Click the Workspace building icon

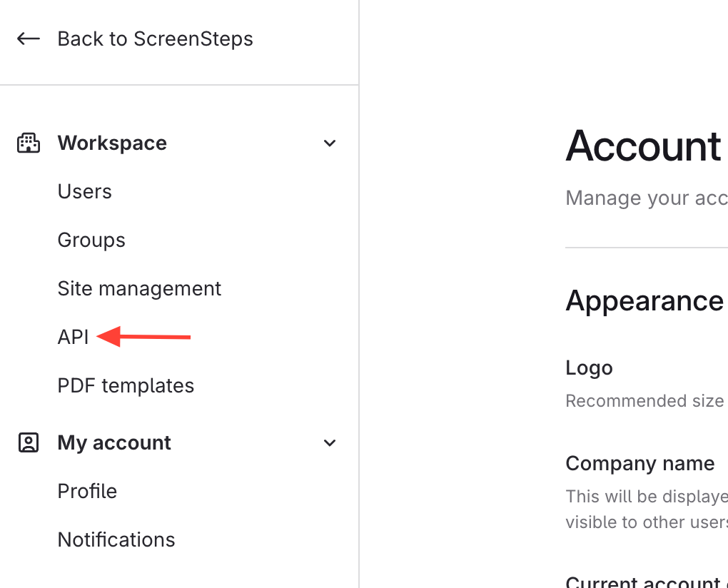[x=29, y=143]
